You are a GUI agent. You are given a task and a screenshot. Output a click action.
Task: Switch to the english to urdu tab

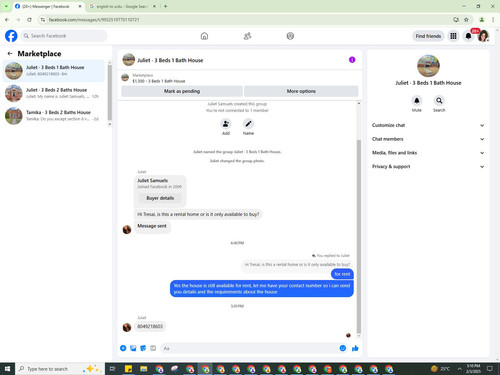coord(122,6)
